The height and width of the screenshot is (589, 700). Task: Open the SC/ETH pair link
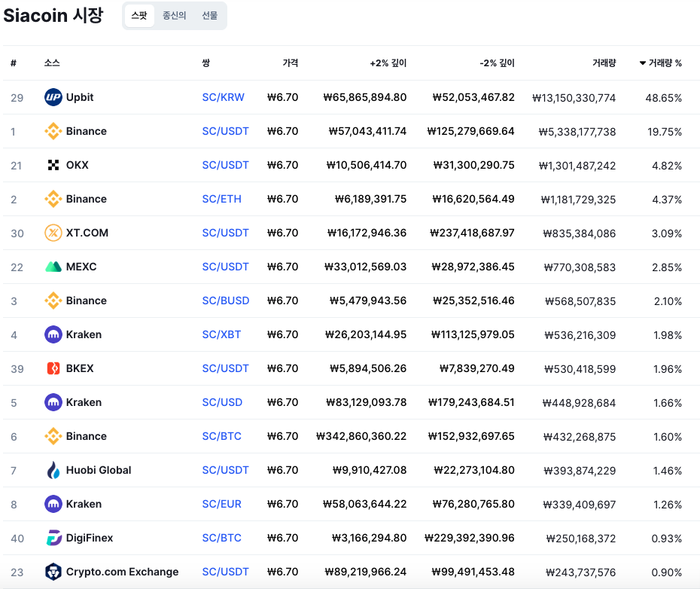(x=221, y=199)
